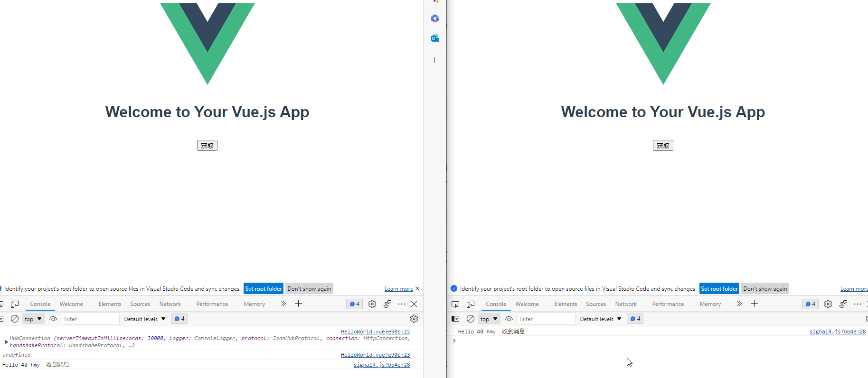This screenshot has width=868, height=378.
Task: Select the Console tab in right DevTools
Action: coord(496,304)
